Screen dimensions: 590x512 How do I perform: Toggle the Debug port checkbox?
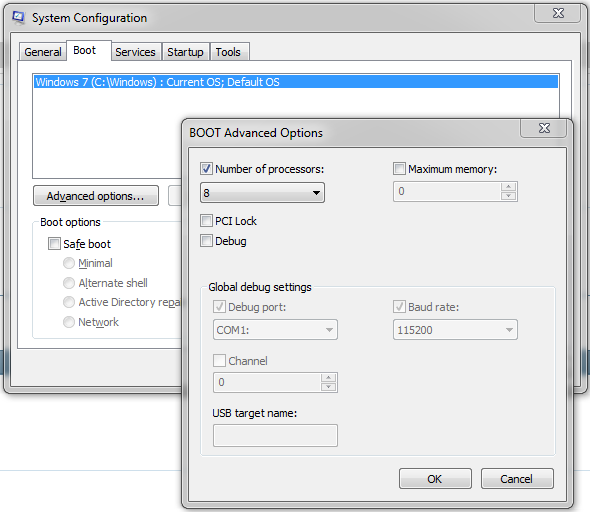click(219, 307)
